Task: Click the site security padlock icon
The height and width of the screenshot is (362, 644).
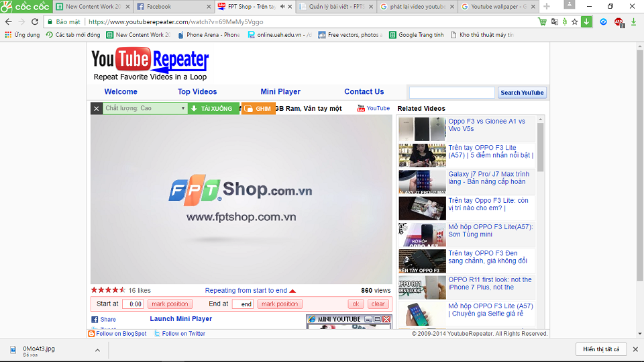Action: pyautogui.click(x=50, y=21)
